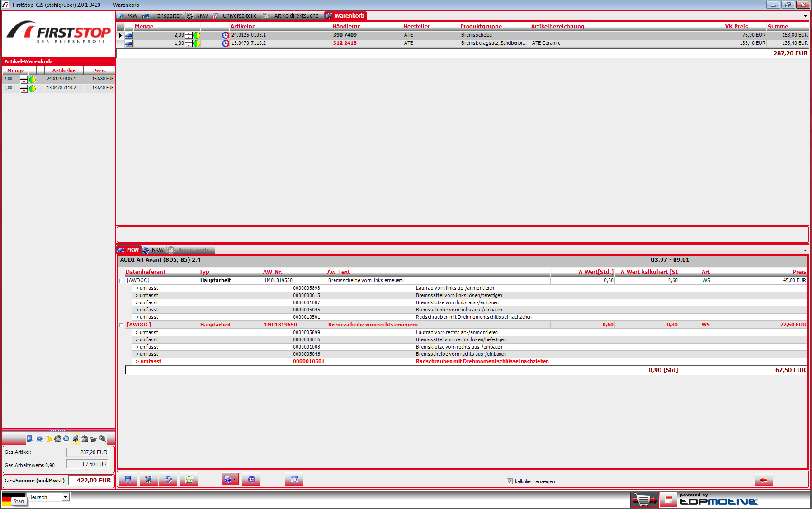Click quantity stepper for main-table article 24.0125-0105.1
The image size is (812, 509).
click(x=189, y=35)
